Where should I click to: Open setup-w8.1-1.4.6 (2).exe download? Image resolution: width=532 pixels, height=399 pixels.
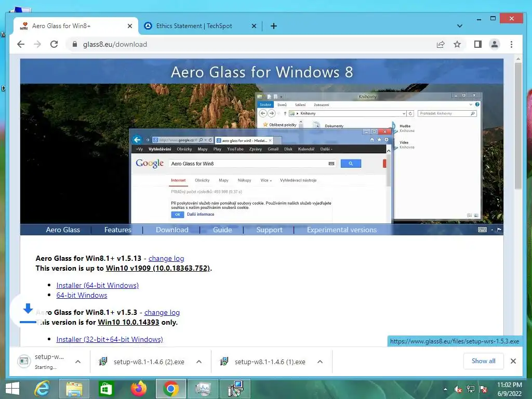click(142, 362)
